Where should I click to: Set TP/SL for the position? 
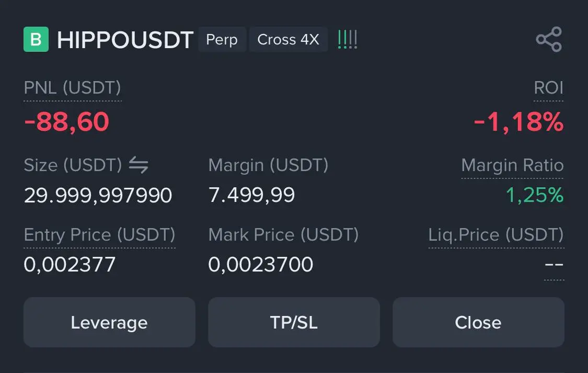[x=294, y=322]
